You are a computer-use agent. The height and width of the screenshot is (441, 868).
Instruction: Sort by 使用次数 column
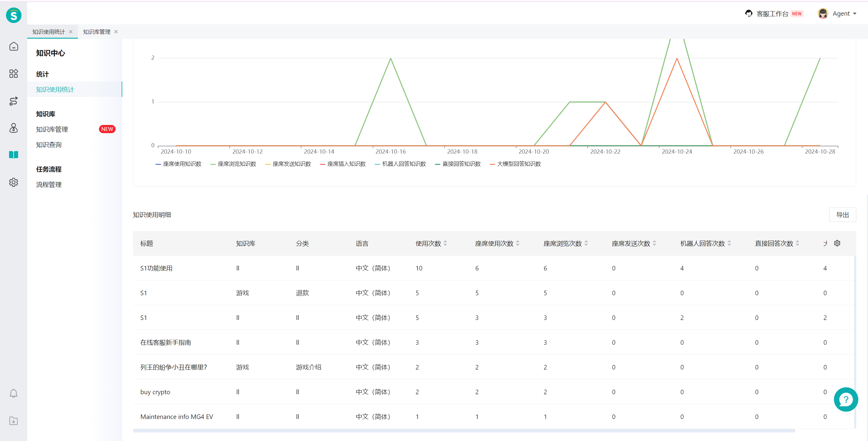(x=445, y=243)
